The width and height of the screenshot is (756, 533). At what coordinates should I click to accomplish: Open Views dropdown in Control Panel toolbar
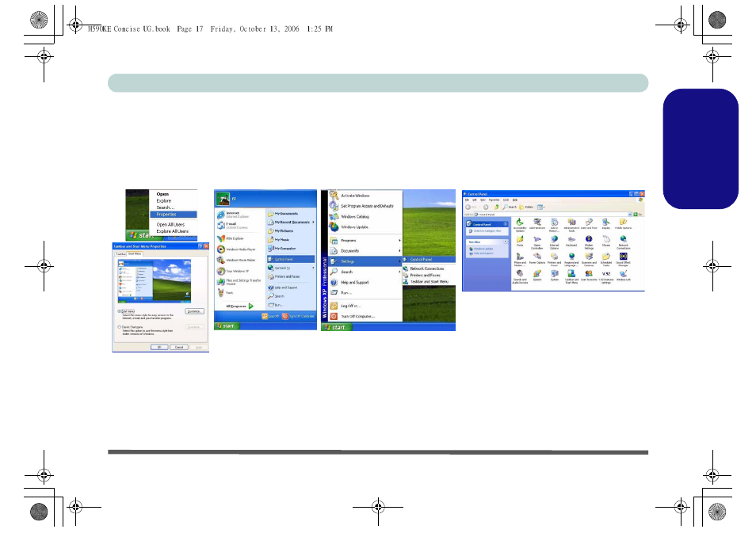pos(541,207)
